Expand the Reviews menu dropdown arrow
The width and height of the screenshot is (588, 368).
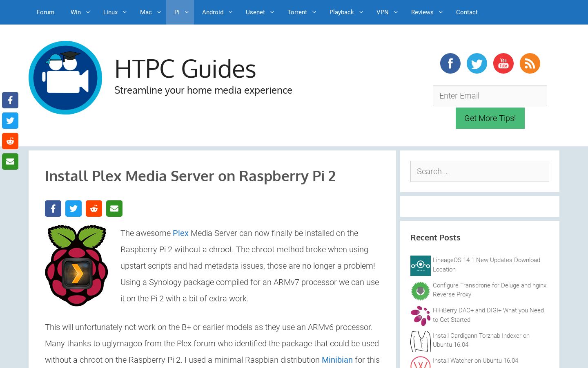(x=441, y=12)
